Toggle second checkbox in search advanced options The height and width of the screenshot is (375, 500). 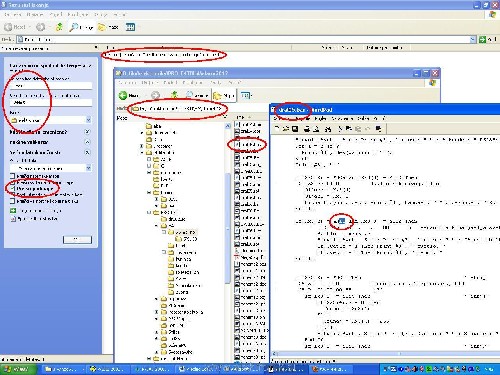pos(12,183)
